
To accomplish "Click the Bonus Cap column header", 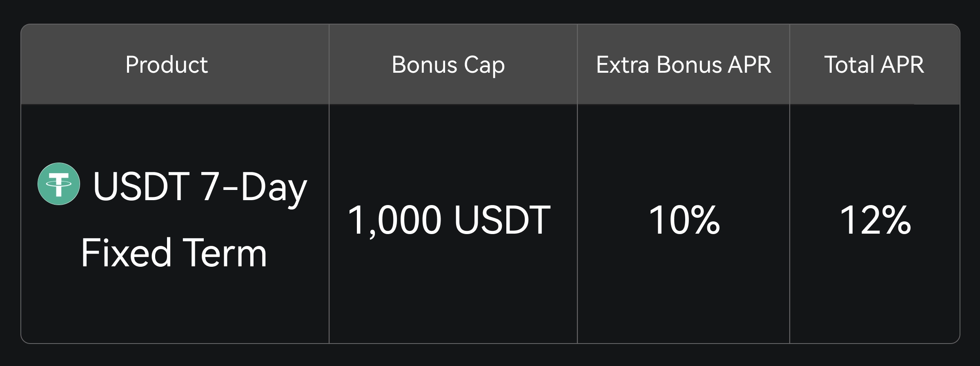I will tap(448, 65).
